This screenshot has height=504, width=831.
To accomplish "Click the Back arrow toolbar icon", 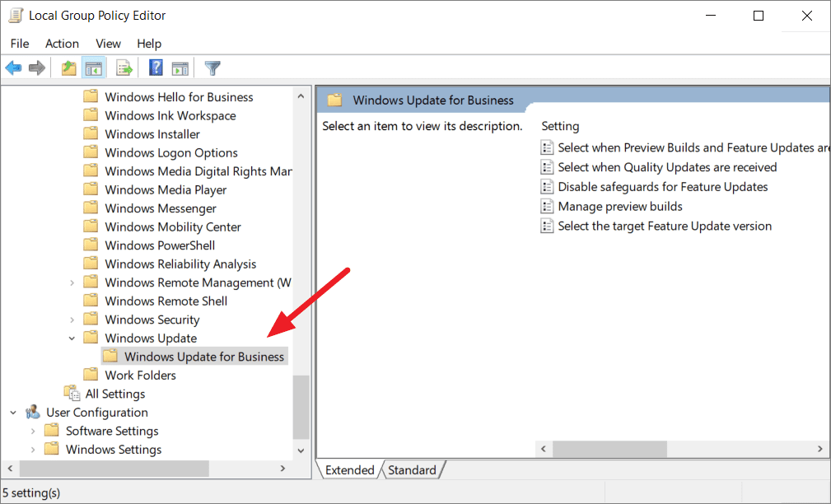I will coord(13,68).
